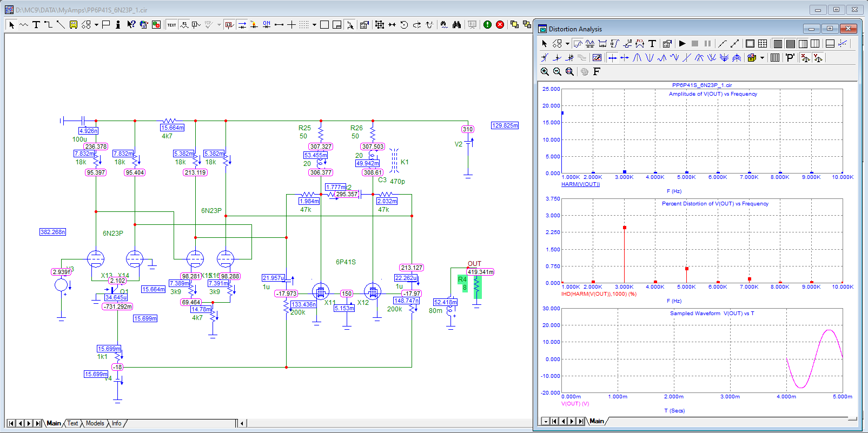This screenshot has width=868, height=433.
Task: Open the dropdown beside the toolbox icon
Action: pos(762,58)
